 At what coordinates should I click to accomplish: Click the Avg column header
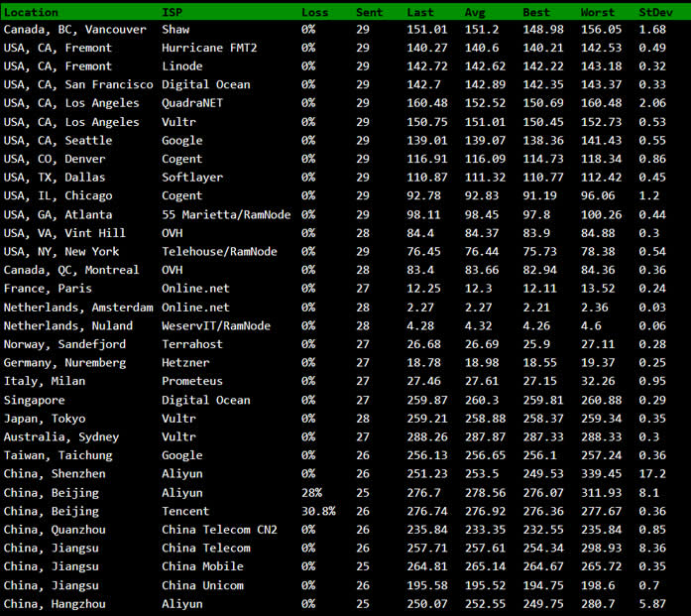[475, 12]
